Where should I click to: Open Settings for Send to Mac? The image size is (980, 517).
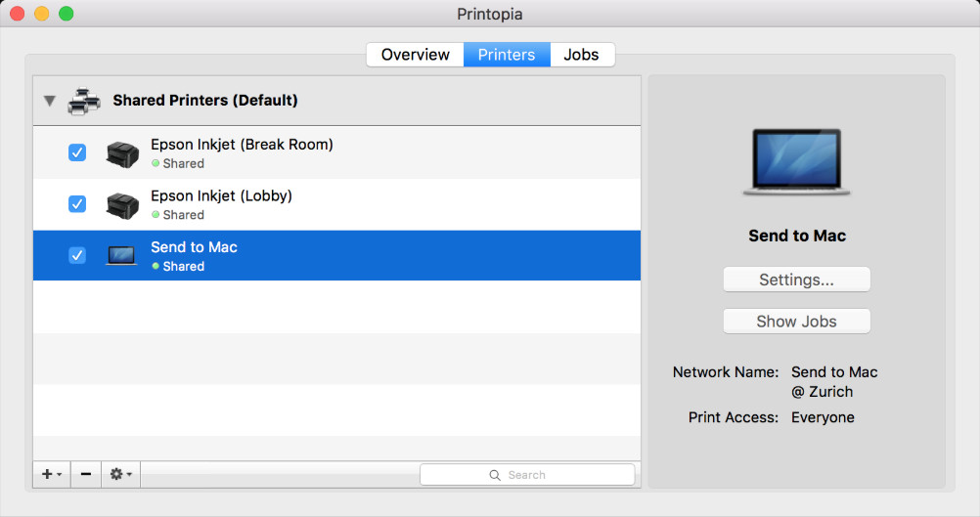pos(796,280)
